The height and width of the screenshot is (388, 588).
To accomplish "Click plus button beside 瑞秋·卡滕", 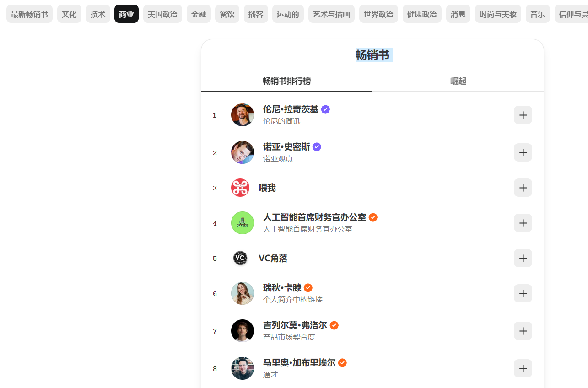I will tap(523, 293).
